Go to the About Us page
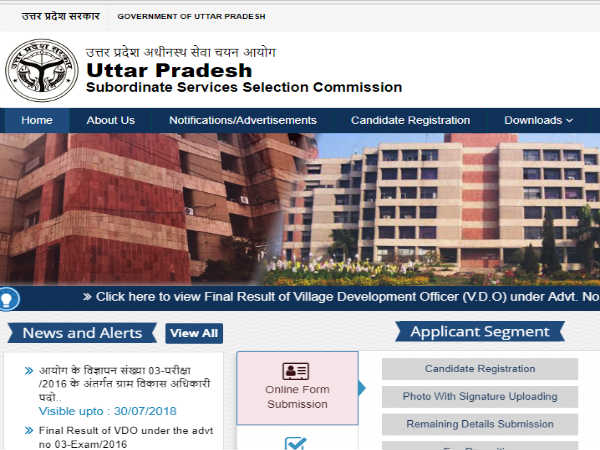 click(111, 121)
